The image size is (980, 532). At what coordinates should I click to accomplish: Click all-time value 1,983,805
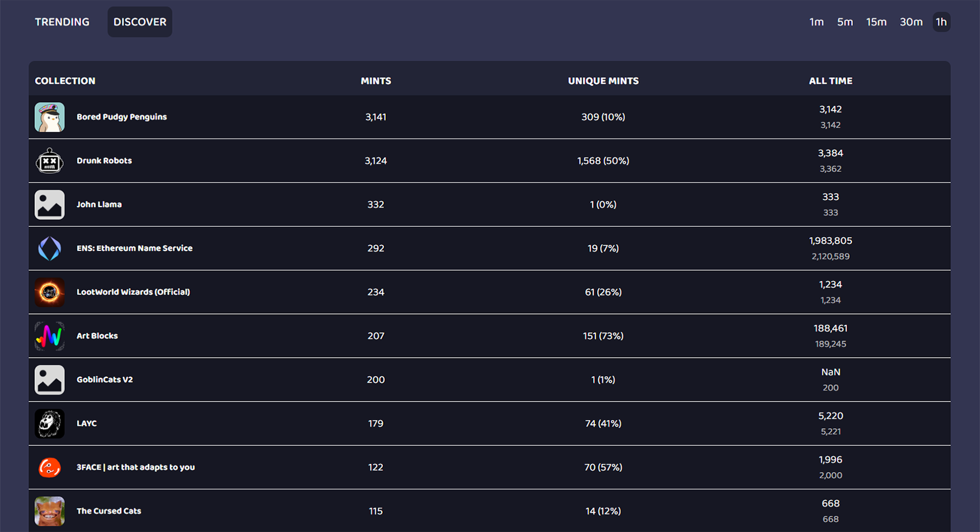coord(831,241)
